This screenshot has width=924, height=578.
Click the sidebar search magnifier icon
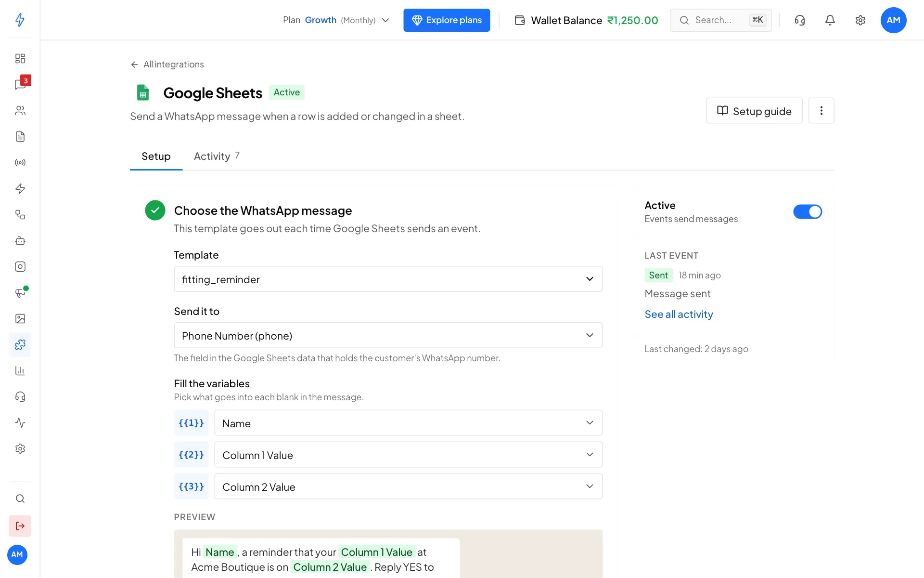point(20,499)
